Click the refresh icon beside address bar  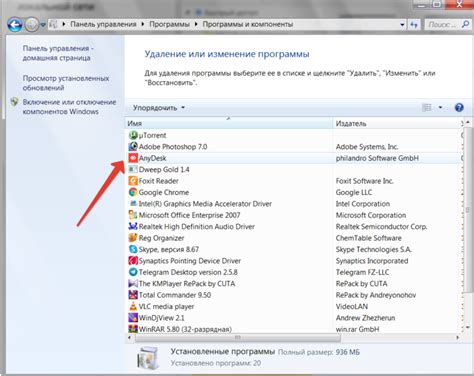click(414, 24)
